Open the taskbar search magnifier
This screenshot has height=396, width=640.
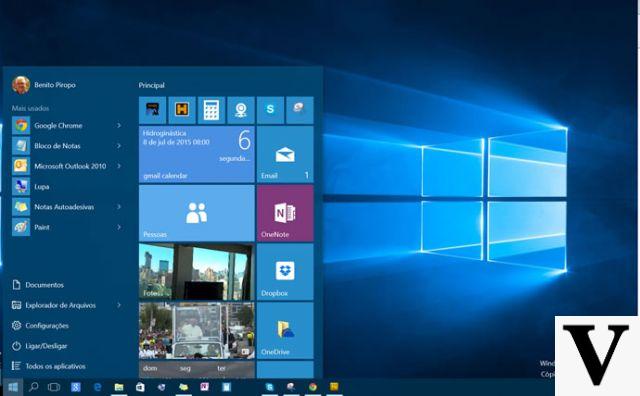click(34, 387)
